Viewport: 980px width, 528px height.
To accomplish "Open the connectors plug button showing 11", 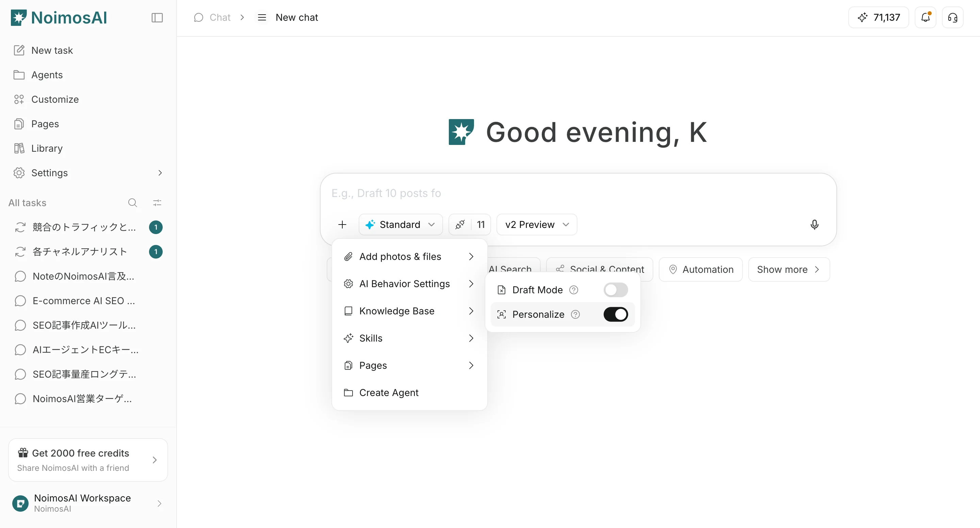I will pyautogui.click(x=470, y=225).
